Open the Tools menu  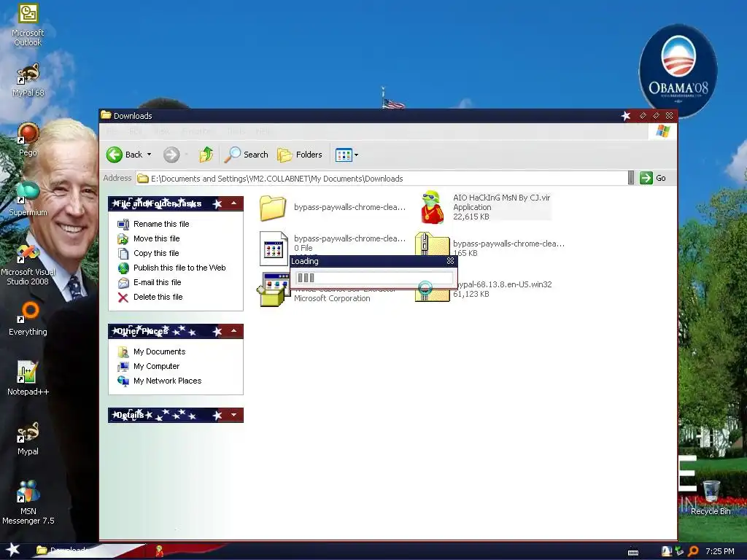[x=236, y=131]
